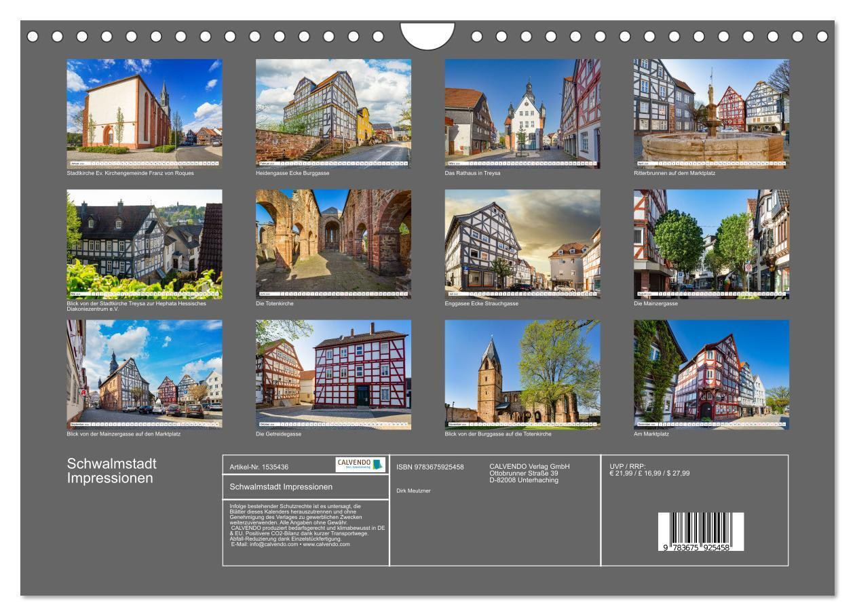Click the address 'Ottobrunner Straße 39'
This screenshot has height=616, width=855.
pyautogui.click(x=524, y=474)
